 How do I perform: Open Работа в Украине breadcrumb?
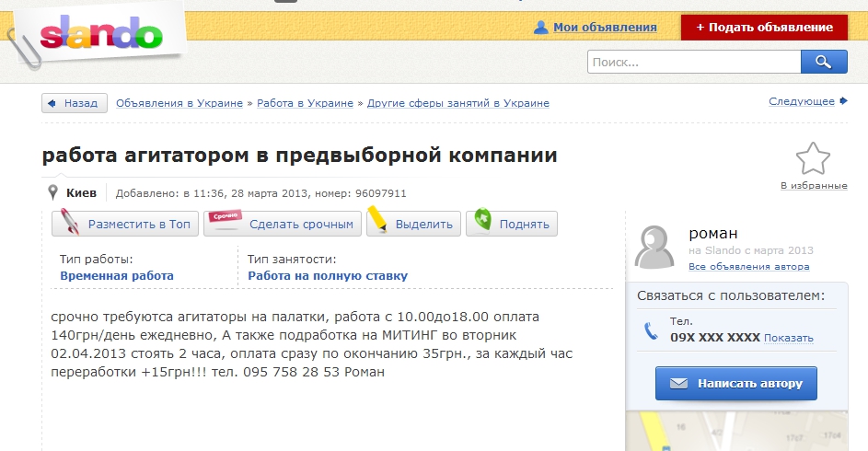point(305,103)
